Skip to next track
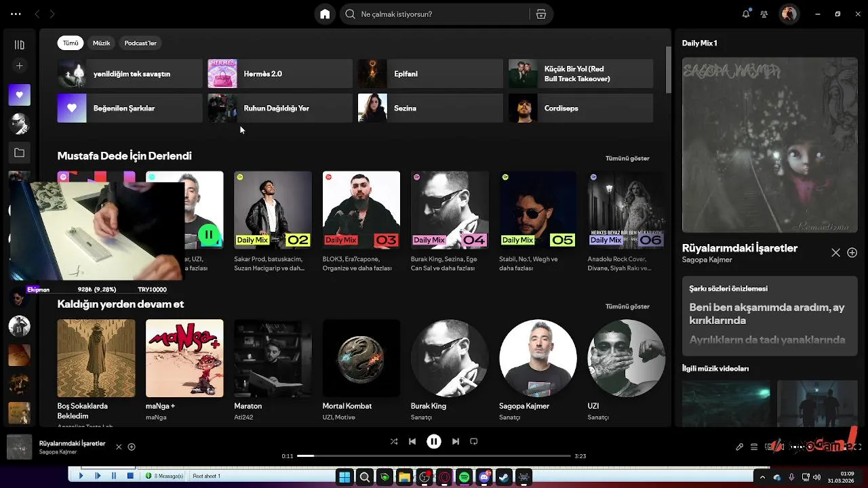The width and height of the screenshot is (868, 488). 456,441
